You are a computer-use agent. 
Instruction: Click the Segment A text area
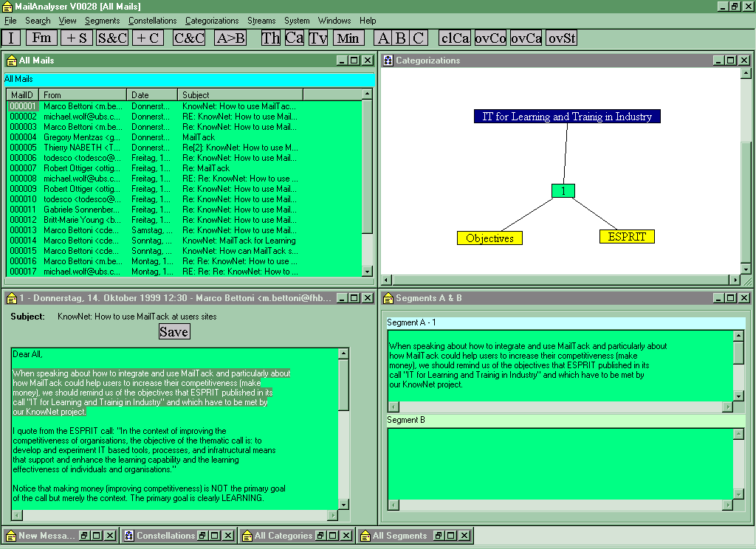point(560,365)
